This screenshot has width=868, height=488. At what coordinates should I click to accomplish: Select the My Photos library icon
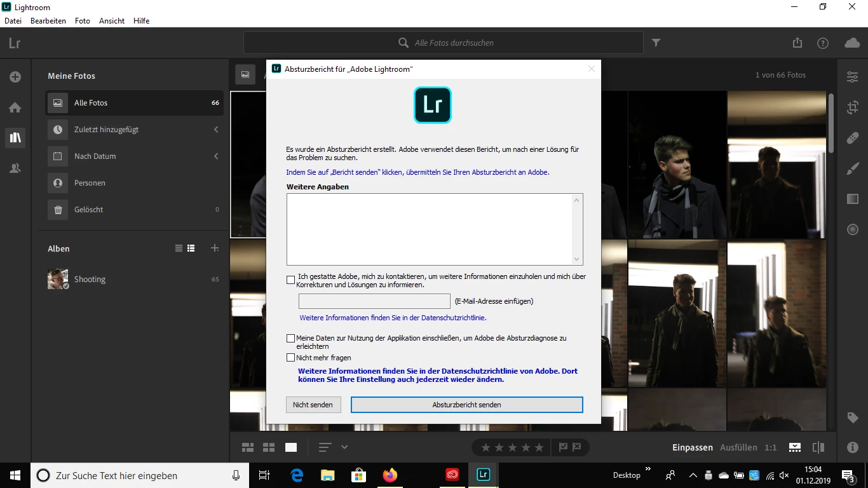15,137
